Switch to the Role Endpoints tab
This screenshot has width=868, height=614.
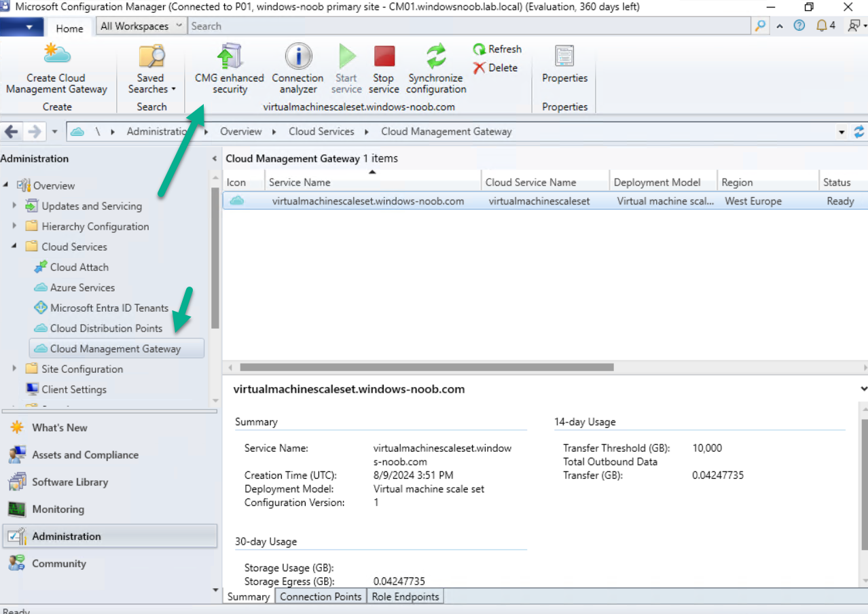405,596
